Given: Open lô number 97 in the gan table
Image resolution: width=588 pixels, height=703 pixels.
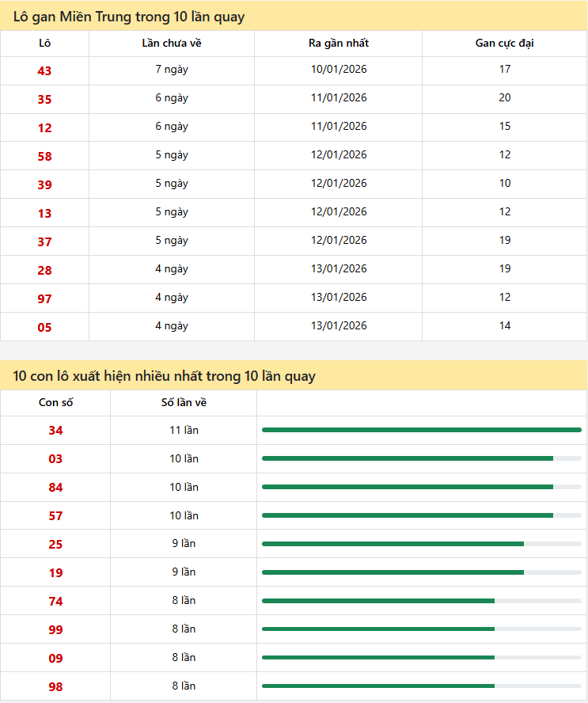Looking at the screenshot, I should (x=44, y=299).
